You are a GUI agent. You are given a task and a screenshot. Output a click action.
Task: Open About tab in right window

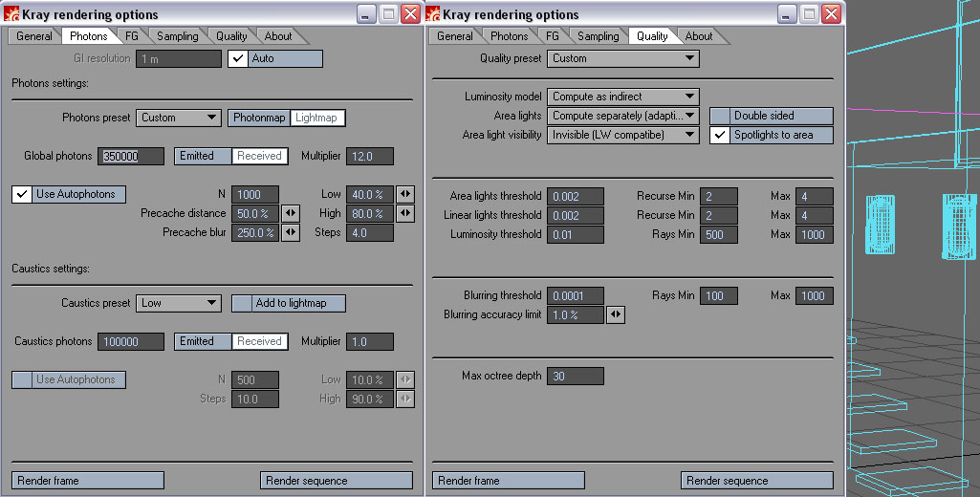[698, 36]
